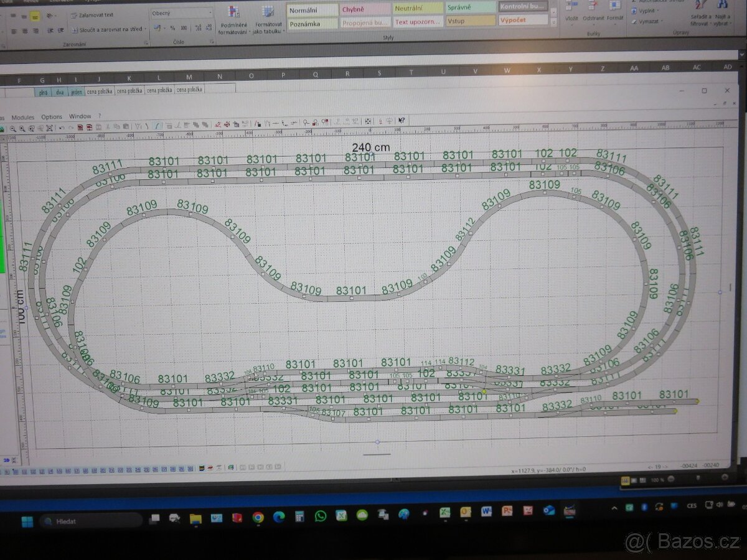Click the Odstranit cells button
Image resolution: width=747 pixels, height=560 pixels.
click(593, 11)
